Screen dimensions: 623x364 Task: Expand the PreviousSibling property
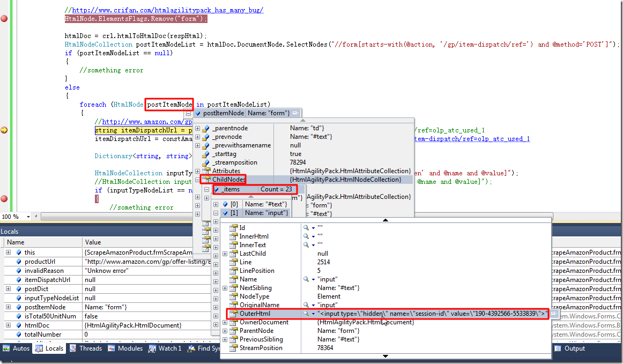coord(225,339)
